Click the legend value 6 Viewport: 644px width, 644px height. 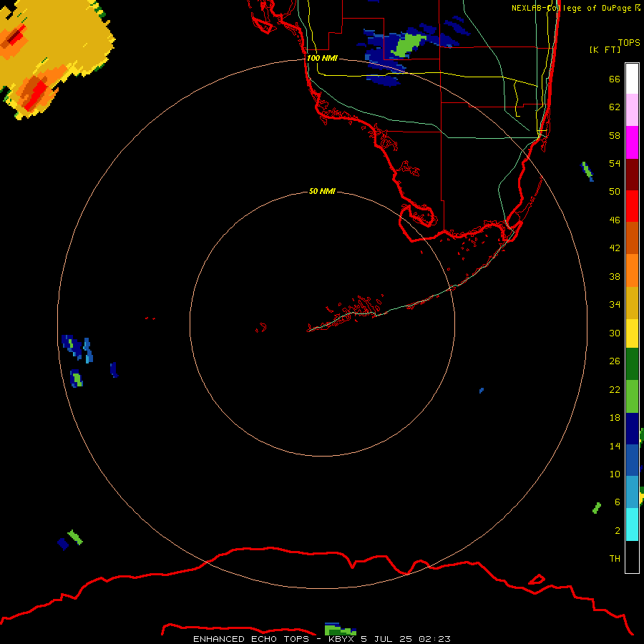click(617, 502)
